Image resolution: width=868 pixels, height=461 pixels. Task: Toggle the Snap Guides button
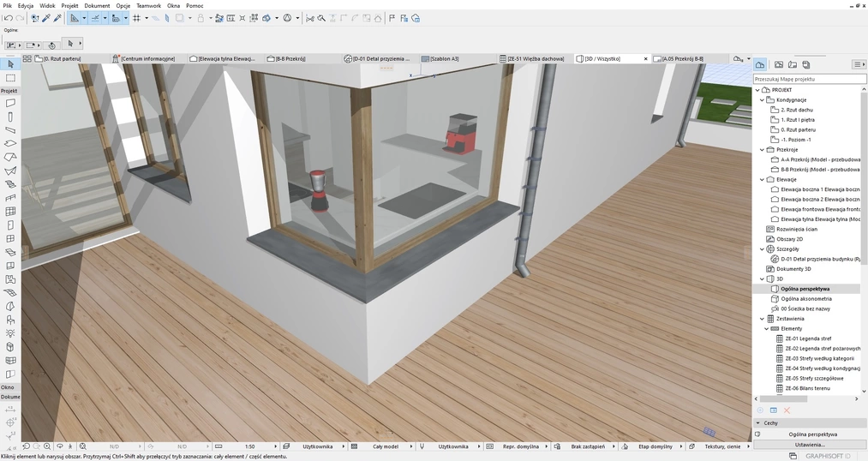coord(95,18)
